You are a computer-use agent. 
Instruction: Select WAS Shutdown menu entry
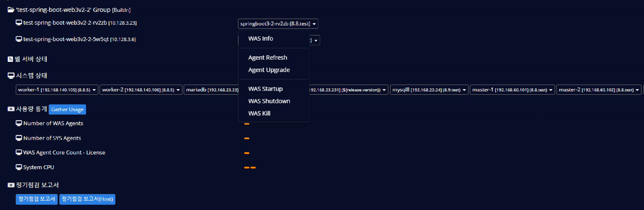point(269,101)
